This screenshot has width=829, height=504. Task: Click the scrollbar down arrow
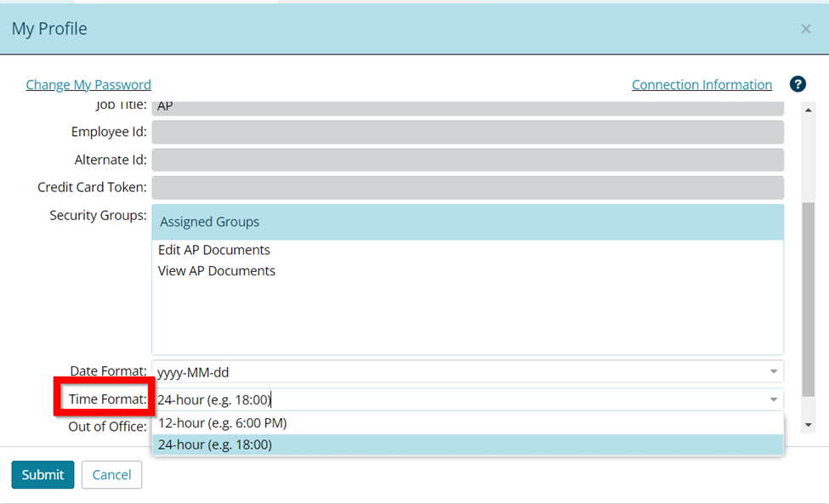tap(809, 425)
